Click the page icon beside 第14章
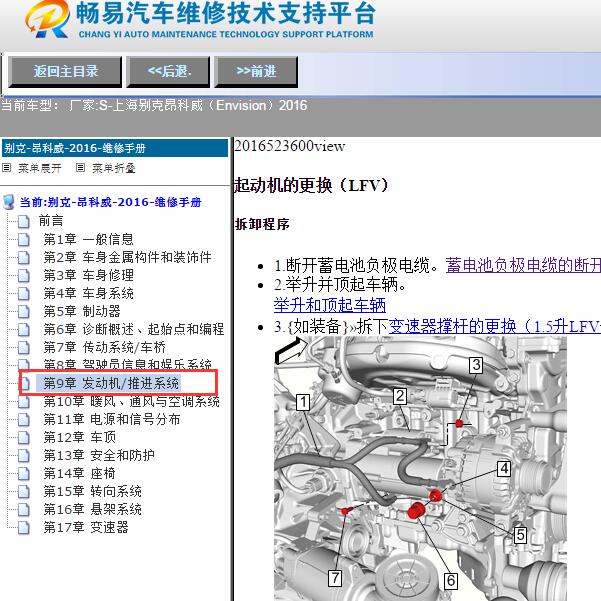This screenshot has width=601, height=601. (24, 474)
